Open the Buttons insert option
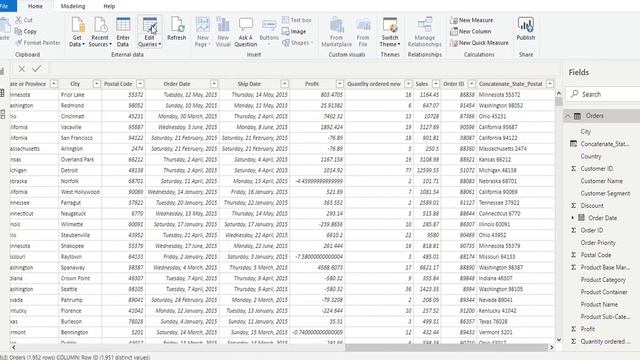 (x=269, y=32)
